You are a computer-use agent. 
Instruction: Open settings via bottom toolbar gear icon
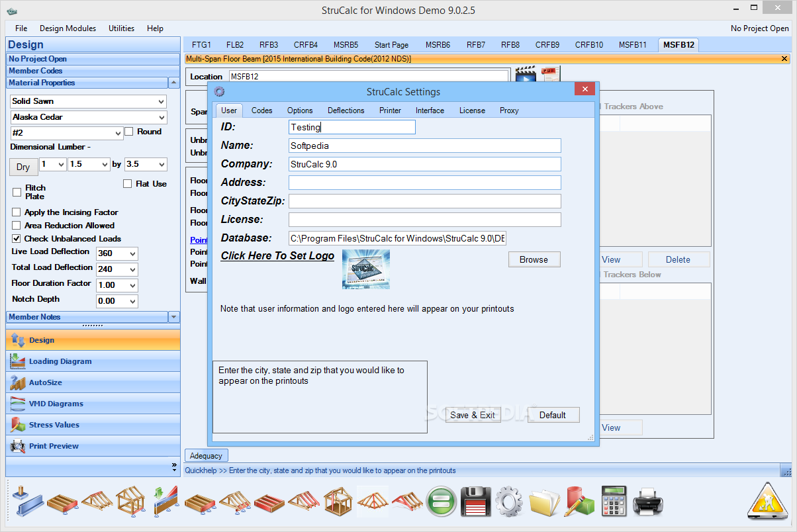tap(510, 502)
